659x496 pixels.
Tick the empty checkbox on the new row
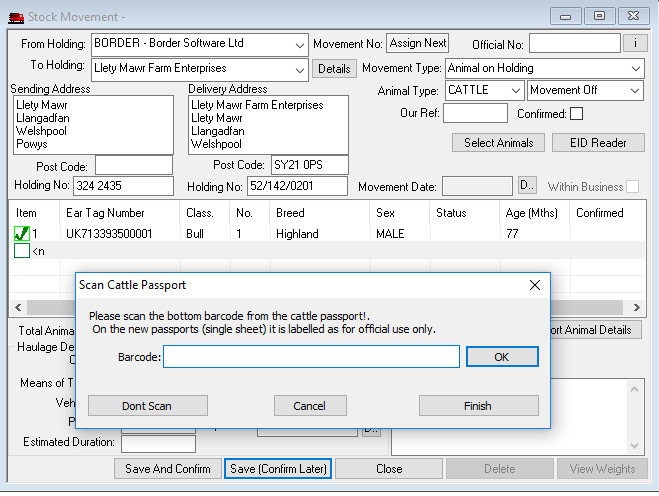click(x=22, y=251)
